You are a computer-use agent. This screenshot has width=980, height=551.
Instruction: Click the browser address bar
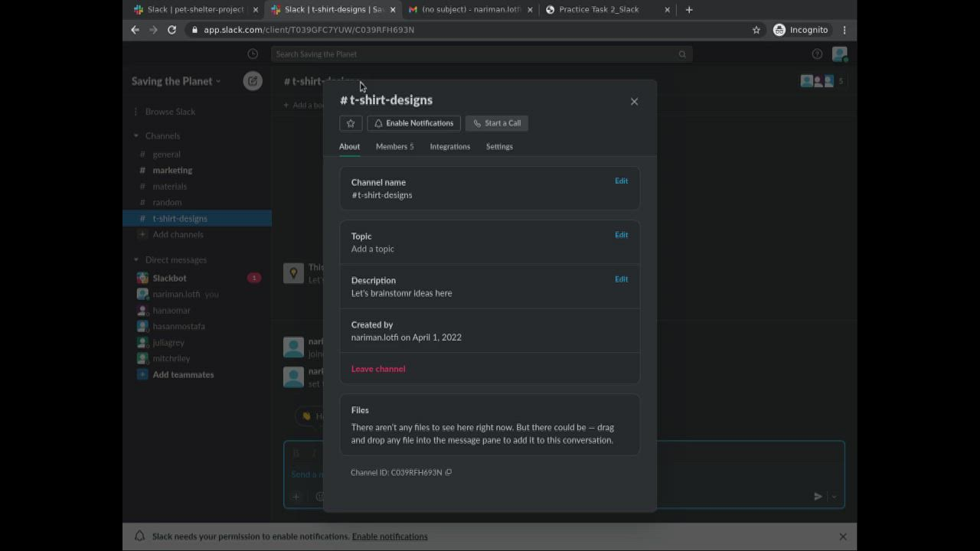pos(467,30)
